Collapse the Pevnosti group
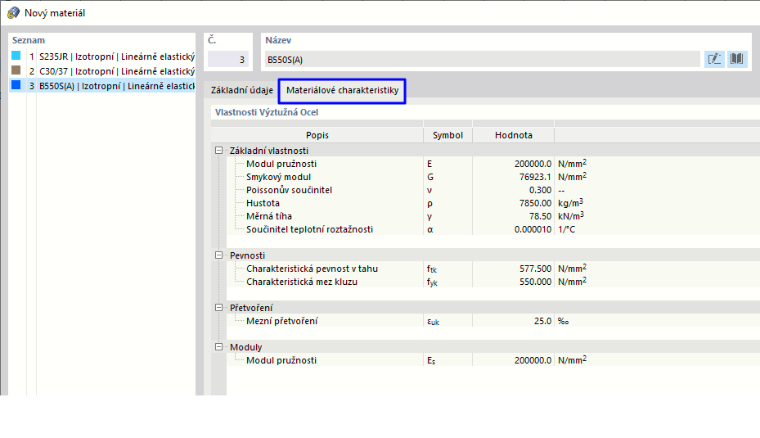The height and width of the screenshot is (438, 760). [219, 255]
